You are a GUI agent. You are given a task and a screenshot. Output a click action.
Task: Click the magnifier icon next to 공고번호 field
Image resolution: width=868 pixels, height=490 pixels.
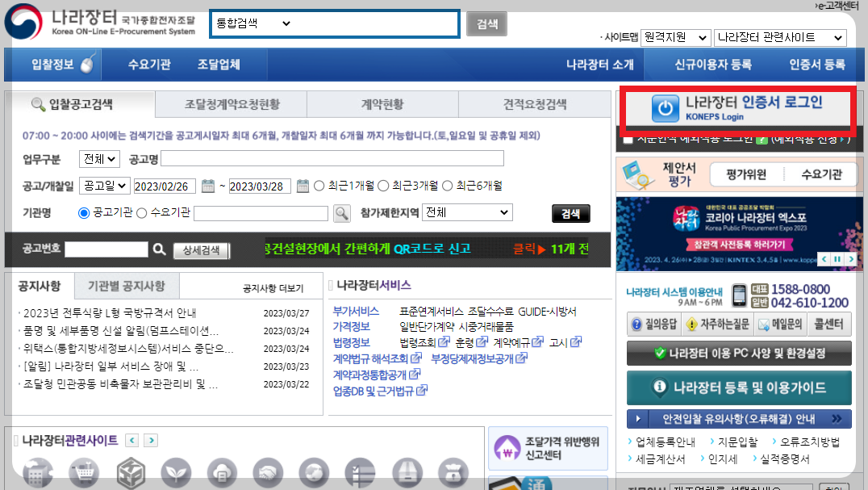(160, 249)
